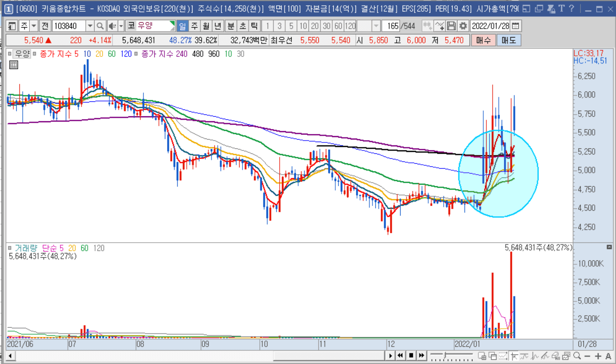Image resolution: width=616 pixels, height=364 pixels.
Task: Click the minus zoom-out icon
Action: [587, 356]
